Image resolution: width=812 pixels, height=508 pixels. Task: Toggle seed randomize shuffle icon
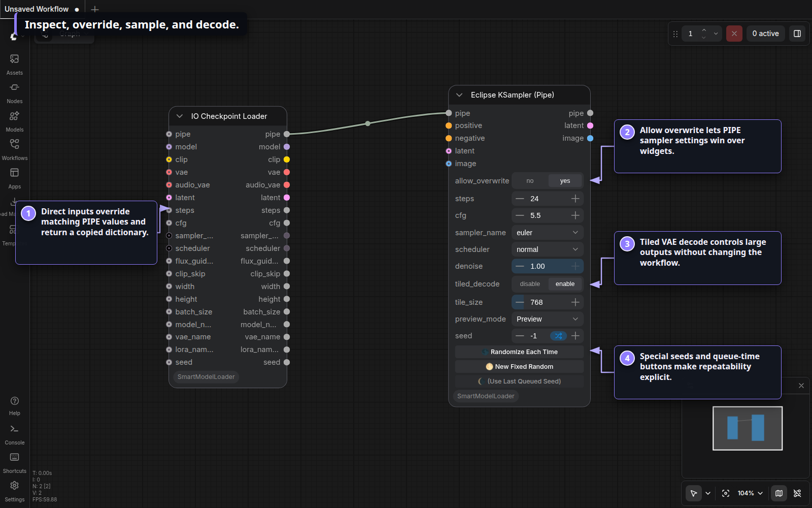pyautogui.click(x=558, y=336)
